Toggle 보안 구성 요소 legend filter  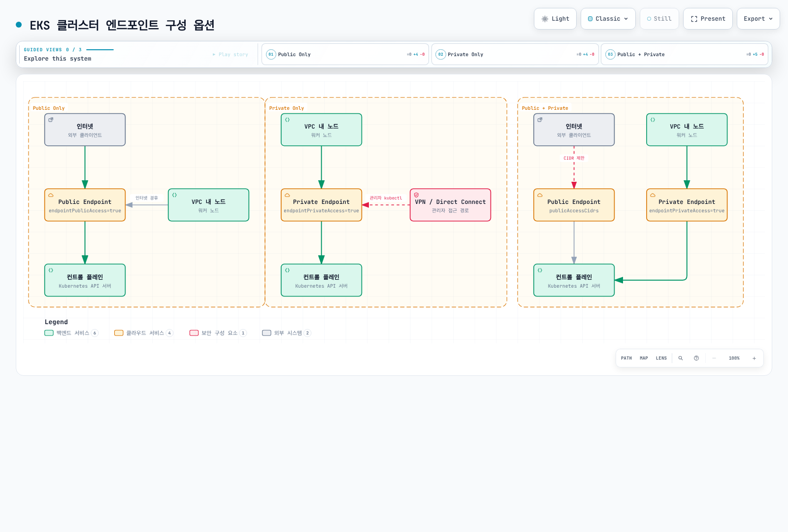click(x=218, y=333)
